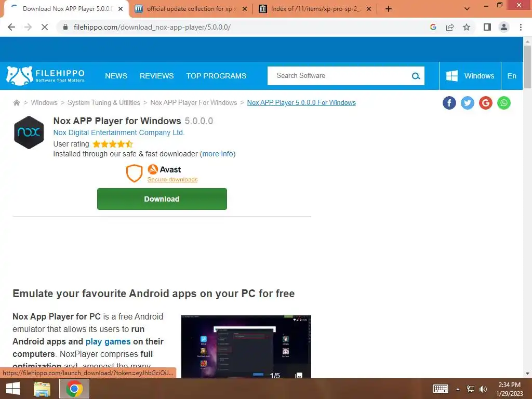Click the page vertical scrollbar thumb
This screenshot has width=532, height=399.
click(527, 66)
